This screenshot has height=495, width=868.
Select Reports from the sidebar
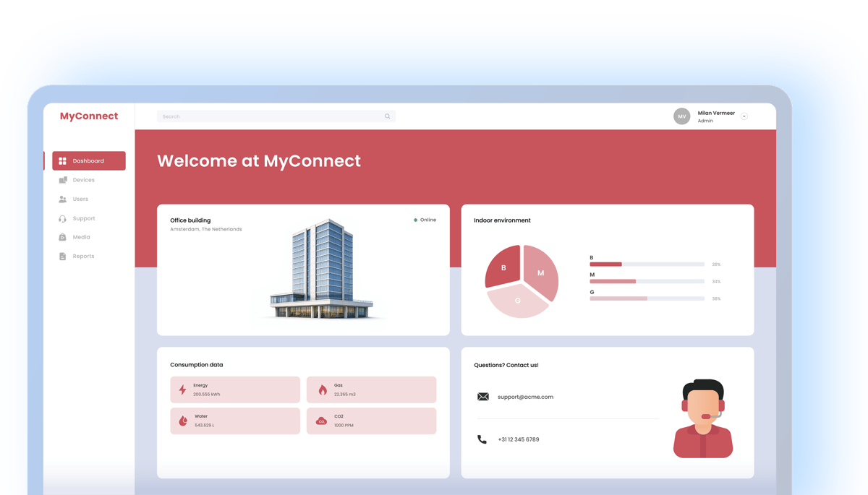[83, 257]
